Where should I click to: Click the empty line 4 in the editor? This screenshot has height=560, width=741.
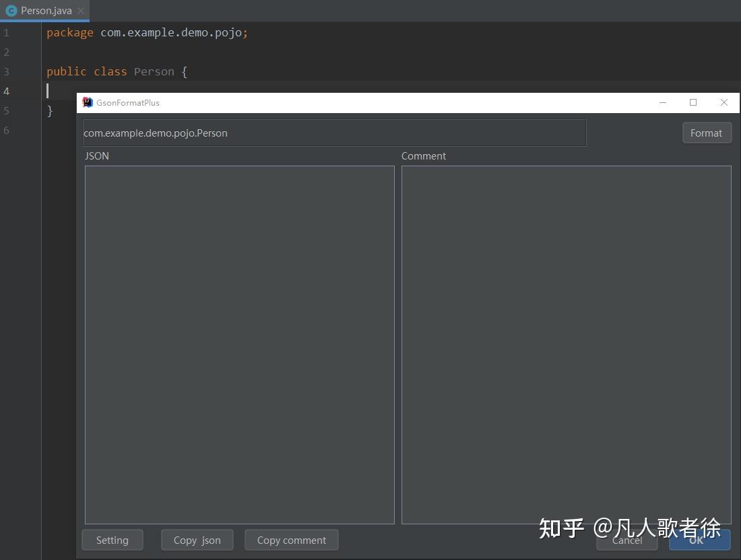[57, 91]
